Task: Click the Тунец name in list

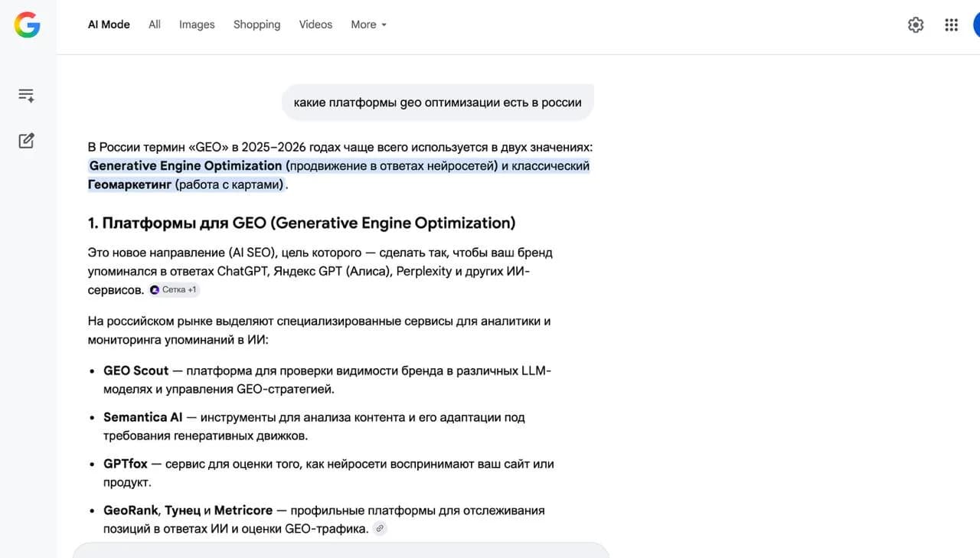Action: click(182, 510)
